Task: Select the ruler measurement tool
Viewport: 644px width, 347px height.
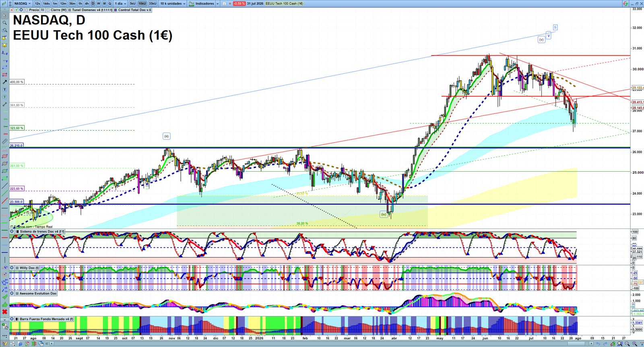Action: (x=5, y=141)
